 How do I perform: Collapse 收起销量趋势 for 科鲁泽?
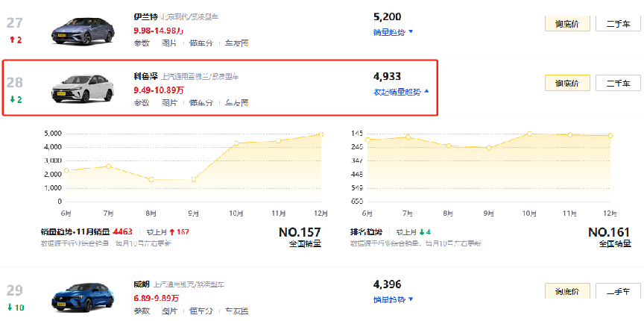pos(401,91)
